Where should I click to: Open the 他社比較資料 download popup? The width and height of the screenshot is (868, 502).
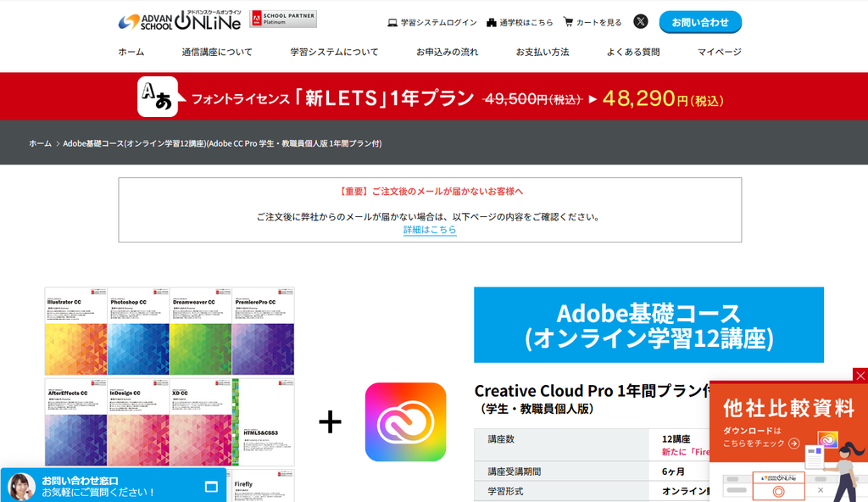coord(788,441)
